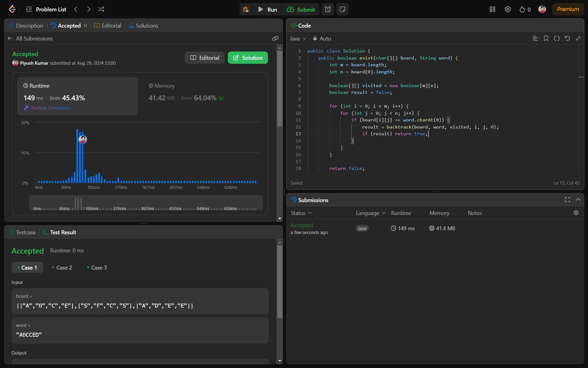Switch to the Editorial tab

tap(108, 26)
